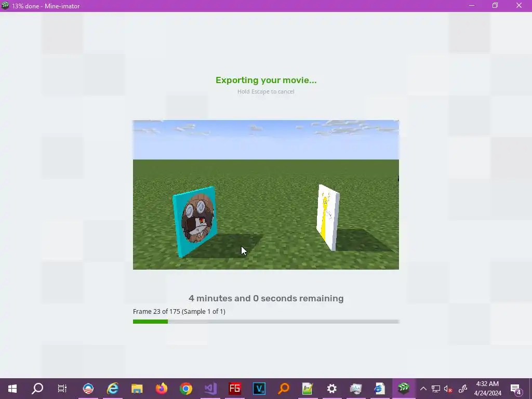Launch Google Chrome from the taskbar
The image size is (532, 399).
(x=186, y=389)
